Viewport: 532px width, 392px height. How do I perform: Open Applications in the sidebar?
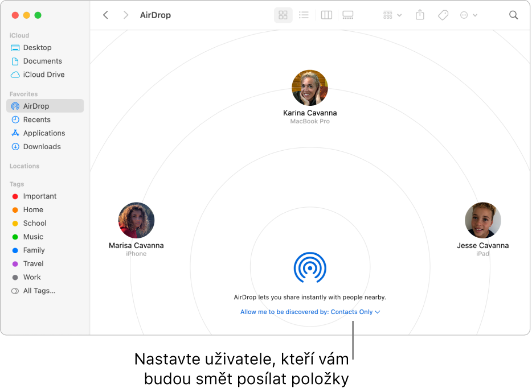pos(45,133)
